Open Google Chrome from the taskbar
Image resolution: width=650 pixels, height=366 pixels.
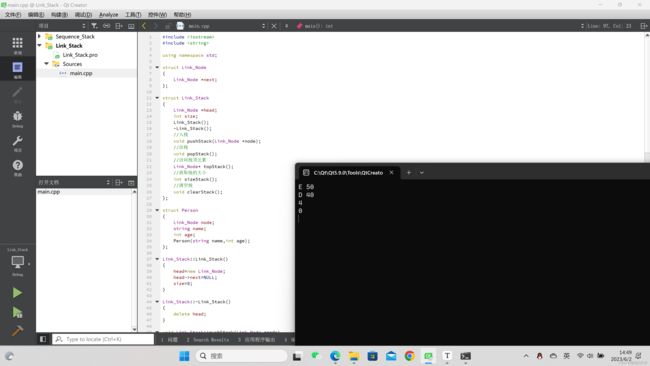coord(410,356)
